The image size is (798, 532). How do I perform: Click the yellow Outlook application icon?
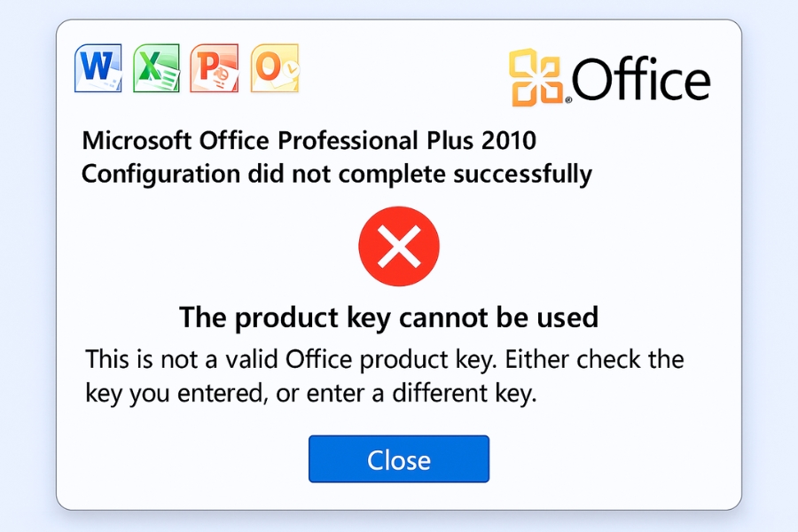pos(275,68)
